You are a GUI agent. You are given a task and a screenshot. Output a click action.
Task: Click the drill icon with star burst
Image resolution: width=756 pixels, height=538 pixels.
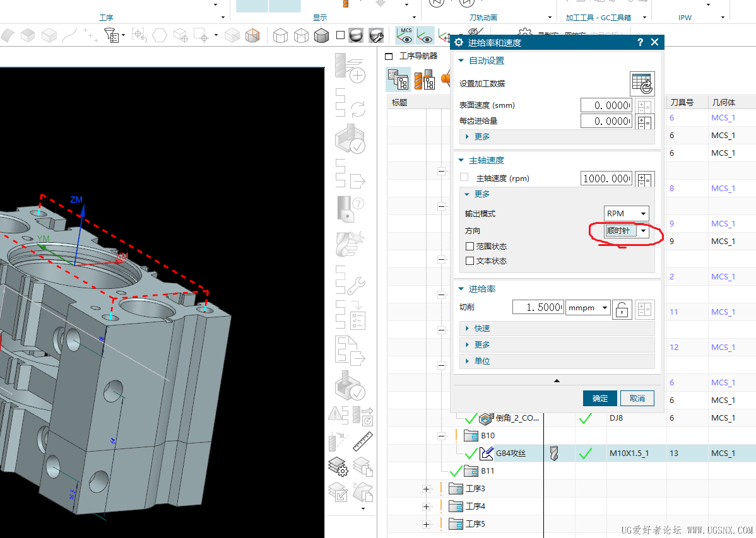point(350,245)
